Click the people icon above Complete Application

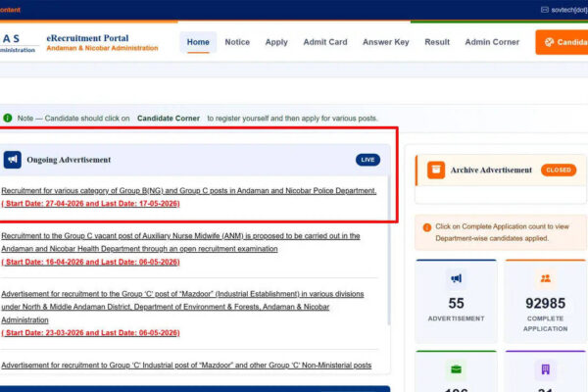544,278
